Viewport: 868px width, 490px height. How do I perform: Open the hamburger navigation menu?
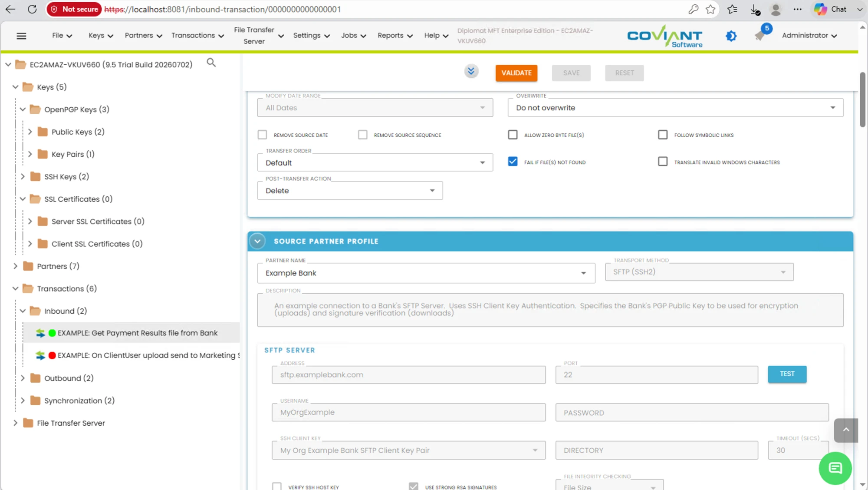pos(21,36)
